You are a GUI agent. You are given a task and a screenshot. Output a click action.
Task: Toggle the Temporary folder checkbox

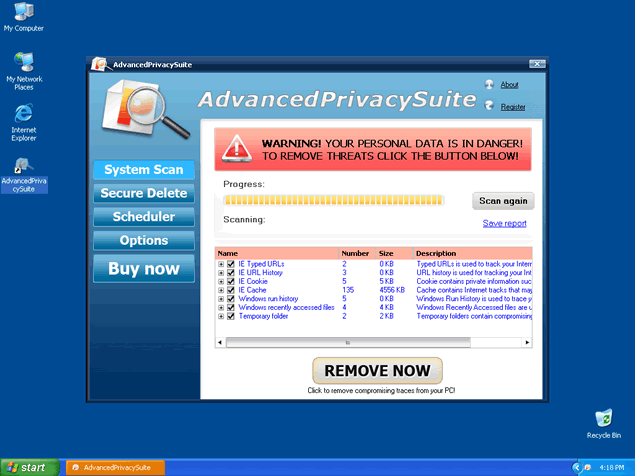click(x=230, y=317)
